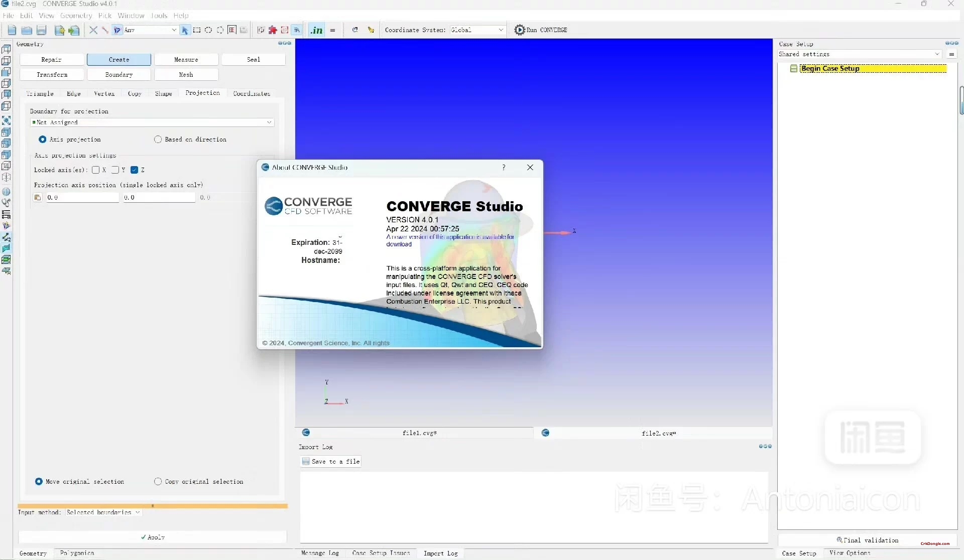Open the Input method dropdown
This screenshot has height=560, width=964.
102,512
